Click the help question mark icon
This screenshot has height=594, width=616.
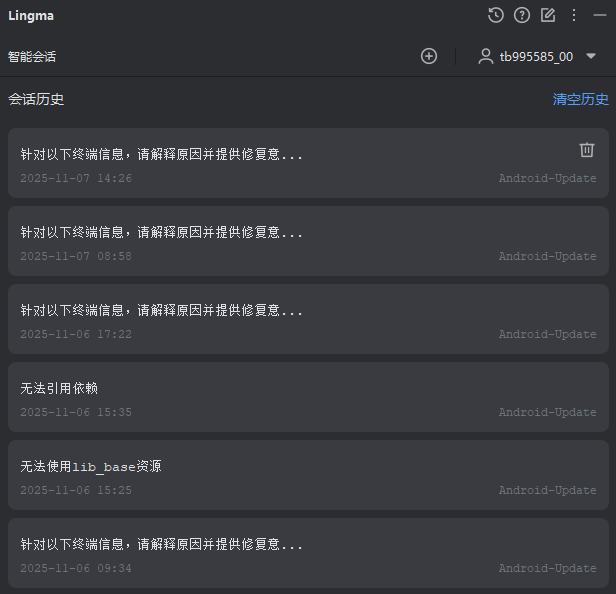pos(522,15)
